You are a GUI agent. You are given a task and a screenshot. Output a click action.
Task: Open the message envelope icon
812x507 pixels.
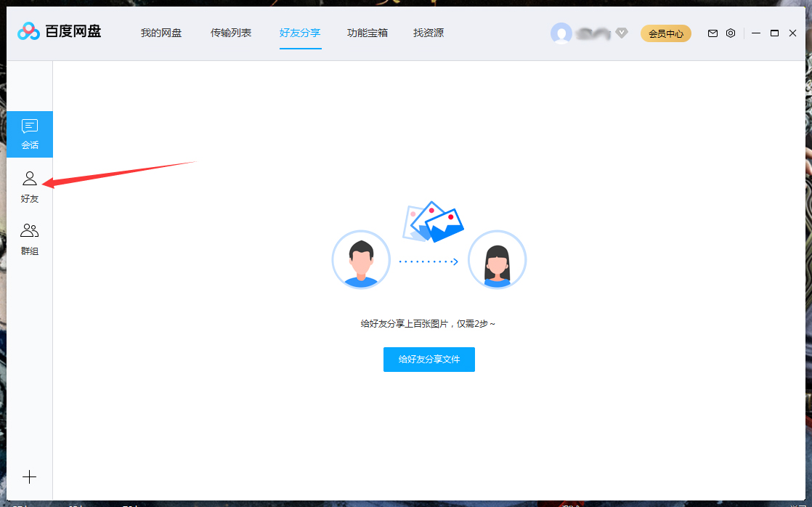click(x=712, y=33)
